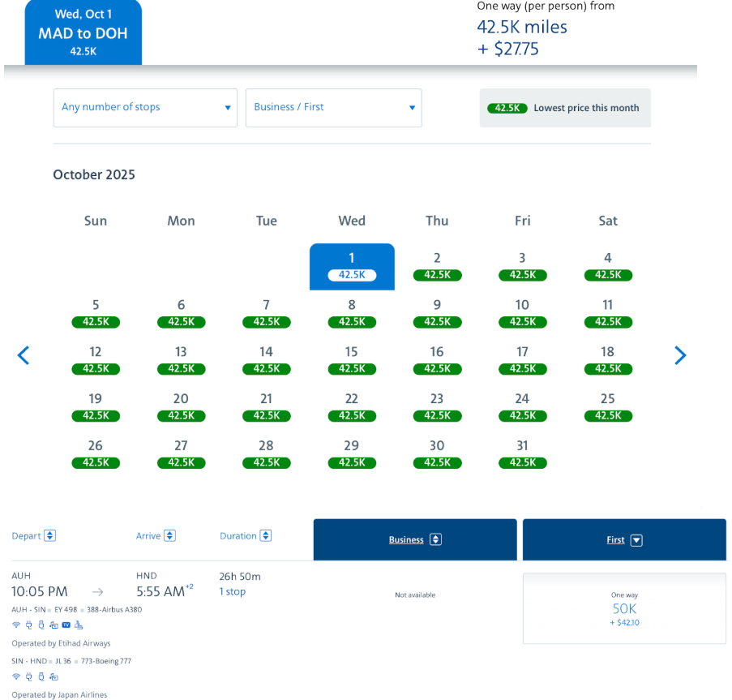The height and width of the screenshot is (700, 732).
Task: Pick October 28 calendar date
Action: click(267, 454)
